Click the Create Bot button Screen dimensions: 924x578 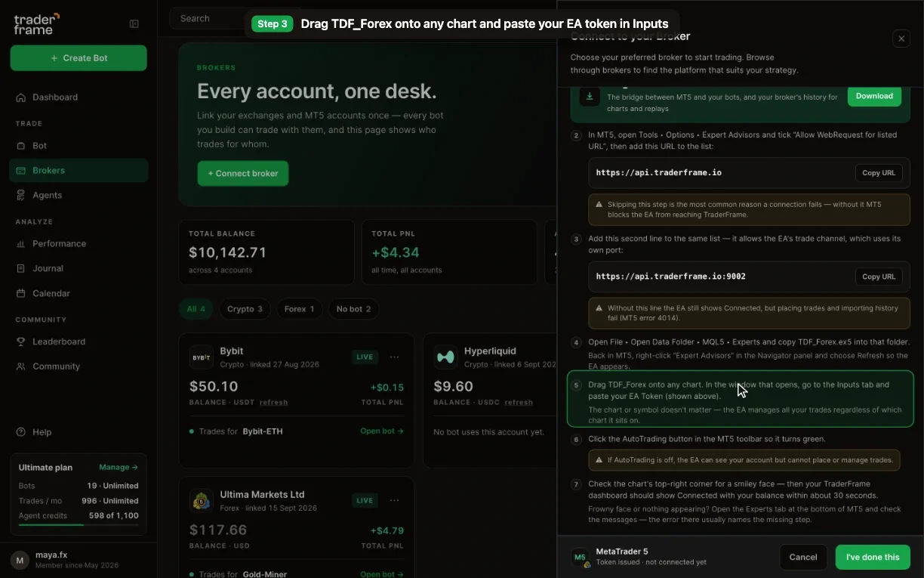[79, 58]
